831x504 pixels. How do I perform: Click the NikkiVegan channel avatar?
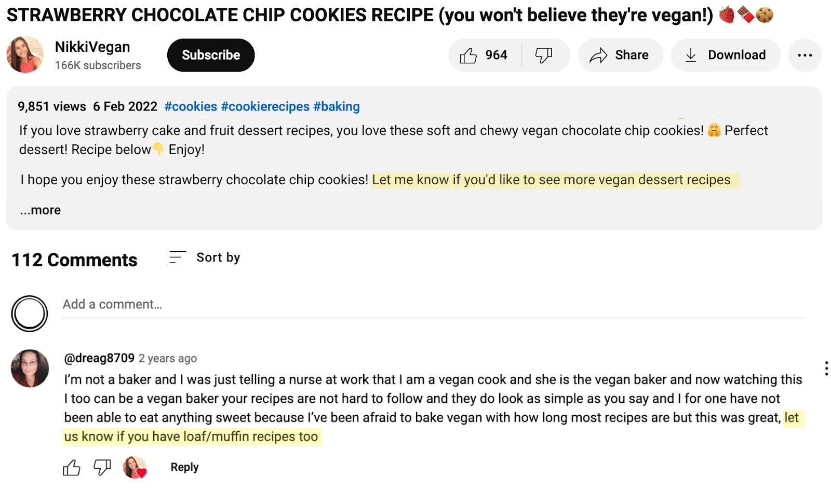pos(24,55)
